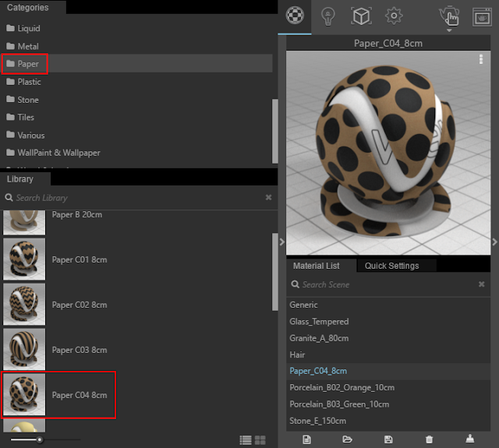Switch to the Material List tab
499x448 pixels.
(x=320, y=266)
